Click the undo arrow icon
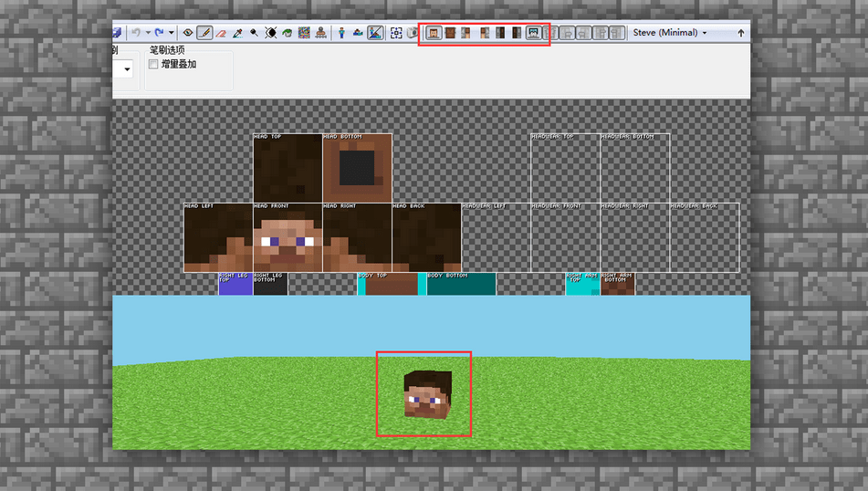This screenshot has height=491, width=868. [x=136, y=33]
